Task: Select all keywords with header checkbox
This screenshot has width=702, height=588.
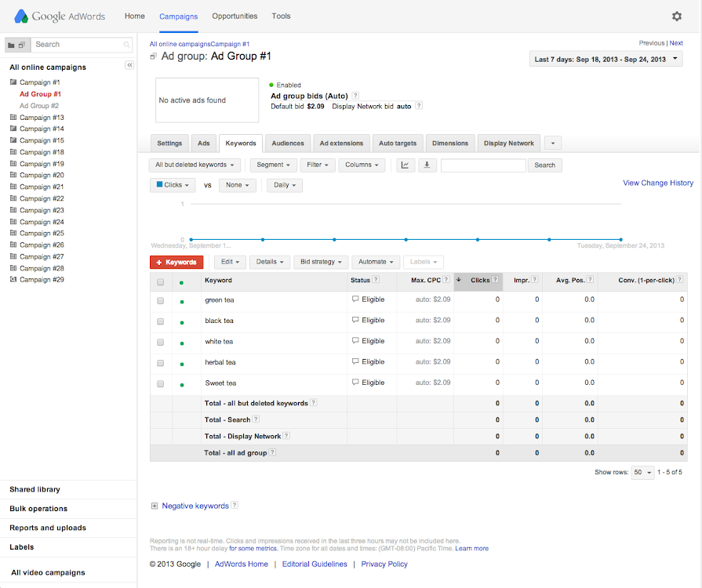Action: [x=161, y=281]
